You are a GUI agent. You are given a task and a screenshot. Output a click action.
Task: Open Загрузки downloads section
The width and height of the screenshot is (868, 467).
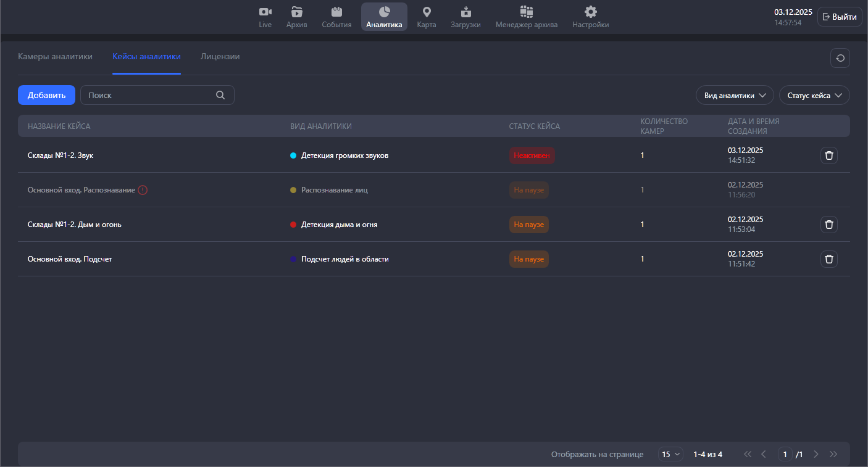[465, 17]
